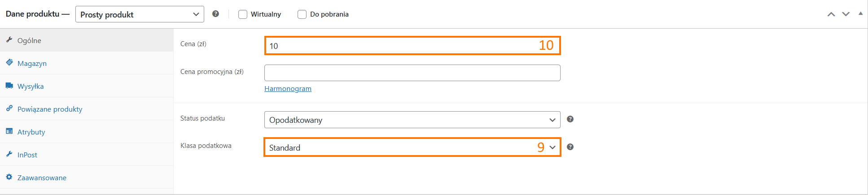Click help icon beside Status podatku
The image size is (868, 195).
click(570, 119)
